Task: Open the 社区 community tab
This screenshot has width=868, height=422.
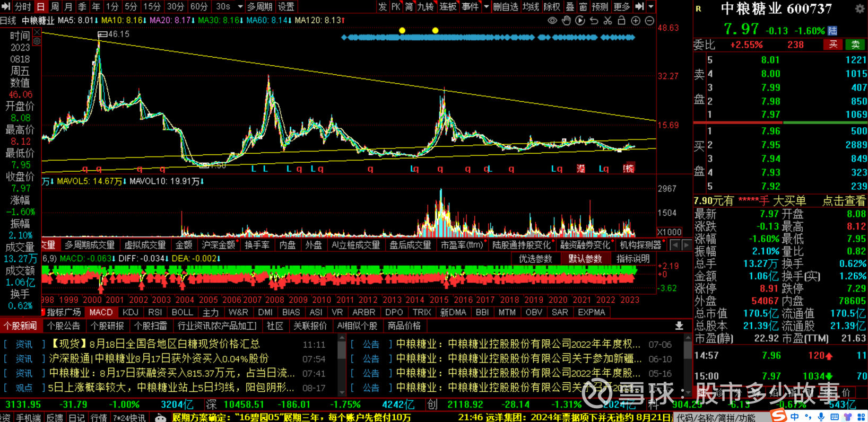Action: pyautogui.click(x=274, y=326)
